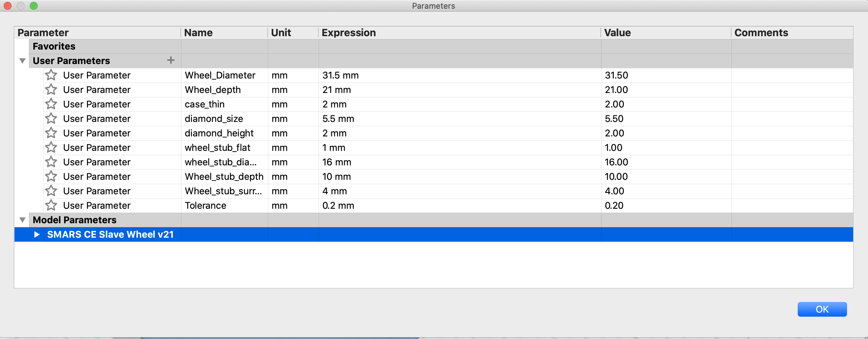
Task: Close the Parameters window with red button
Action: 8,6
